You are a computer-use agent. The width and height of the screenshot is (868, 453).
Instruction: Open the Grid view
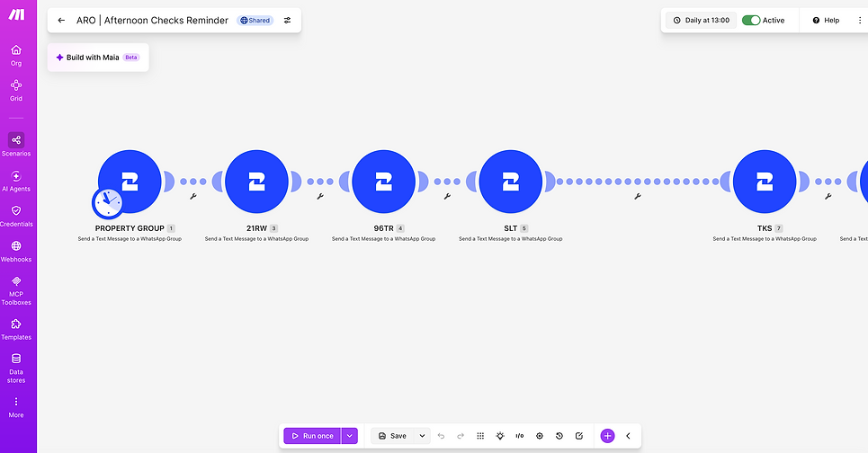coord(16,91)
